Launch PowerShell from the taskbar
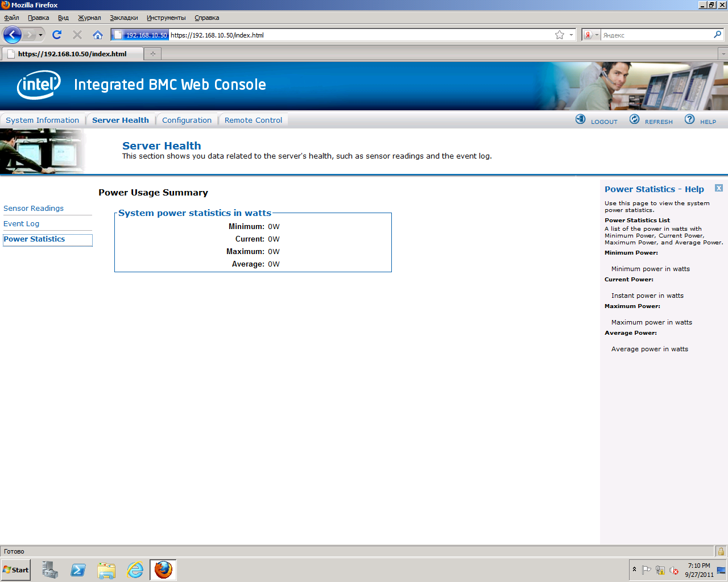This screenshot has height=582, width=728. pos(78,569)
